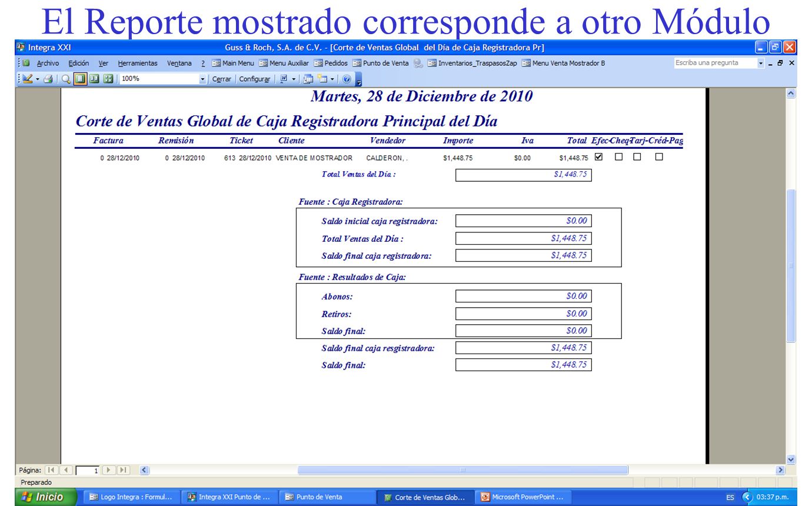
Task: Open Microsoft Access Help icon
Action: [347, 78]
